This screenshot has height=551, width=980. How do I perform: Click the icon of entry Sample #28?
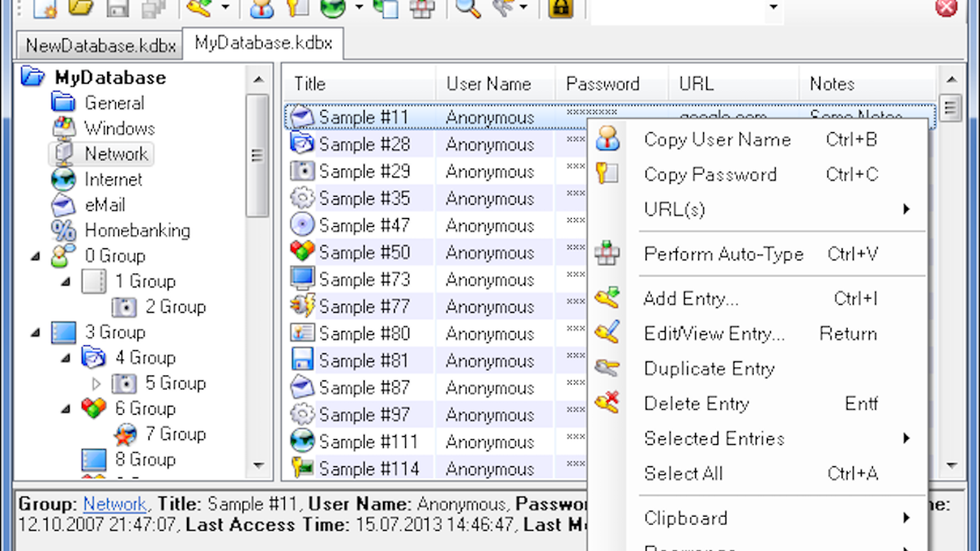tap(302, 144)
